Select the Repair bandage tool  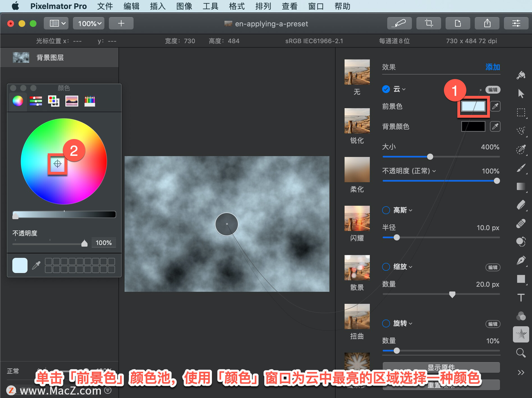coord(521,223)
